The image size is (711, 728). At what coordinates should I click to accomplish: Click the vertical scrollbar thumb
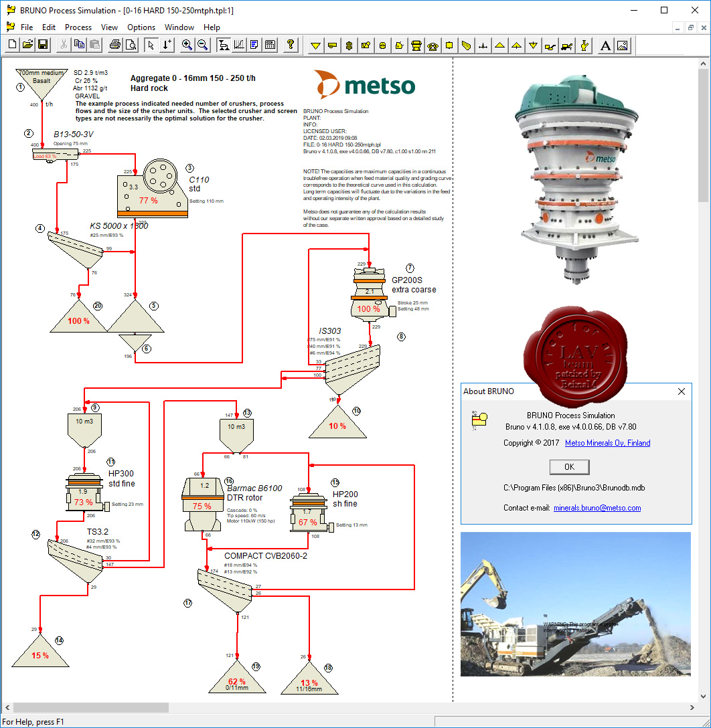[703, 137]
